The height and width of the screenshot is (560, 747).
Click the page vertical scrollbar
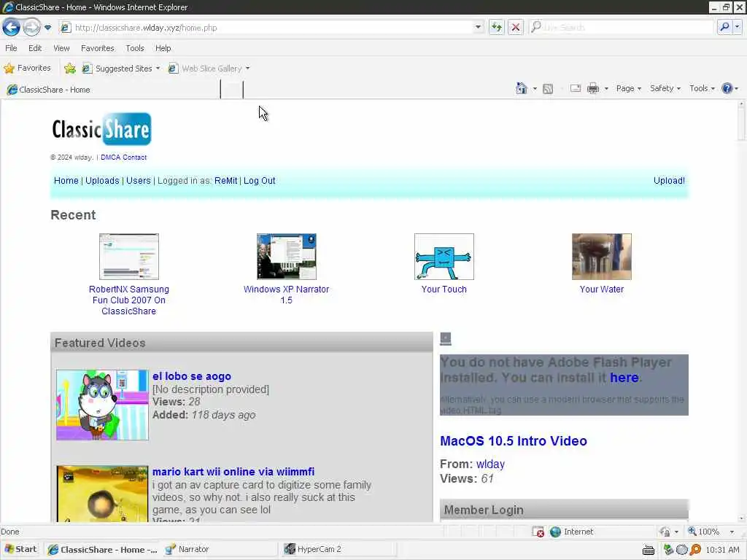click(741, 311)
